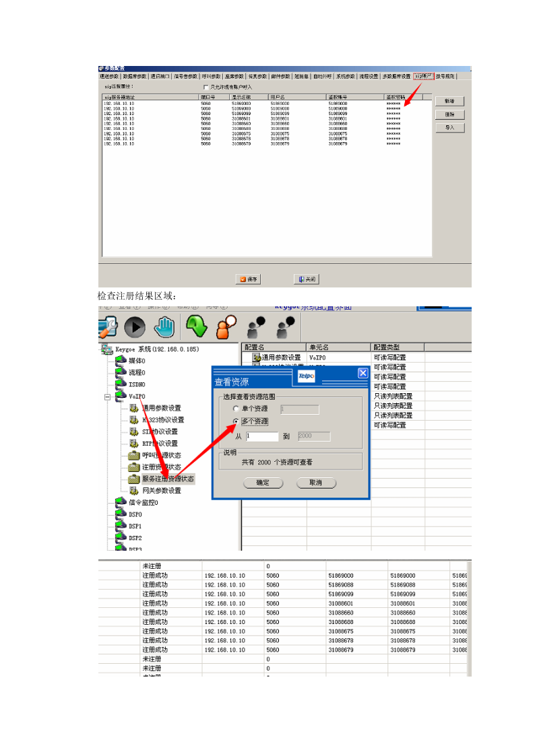Click the green curved arrow toolbar icon

click(197, 326)
